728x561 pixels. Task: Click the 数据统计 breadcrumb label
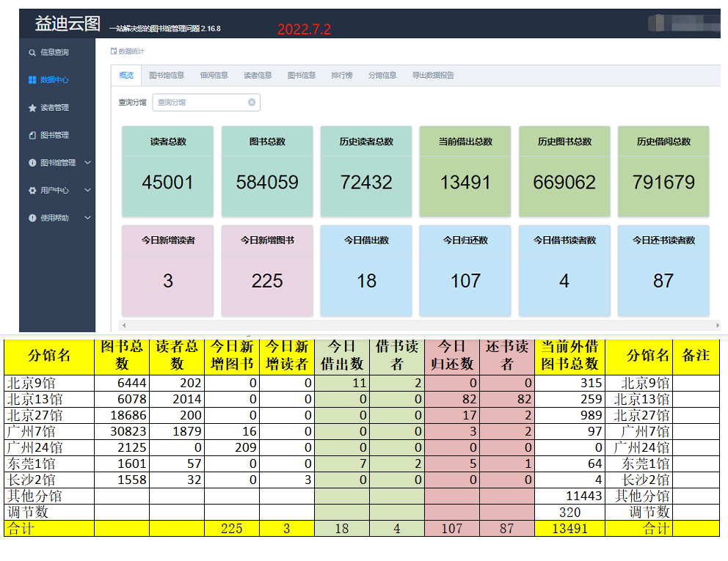[131, 51]
